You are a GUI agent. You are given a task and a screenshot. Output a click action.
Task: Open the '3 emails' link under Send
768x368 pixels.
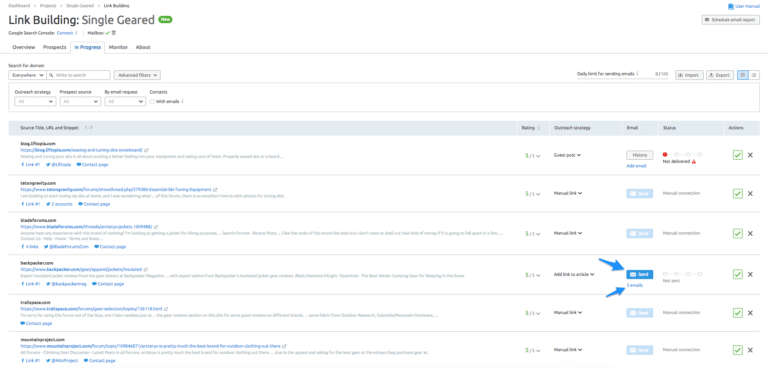[x=635, y=285]
